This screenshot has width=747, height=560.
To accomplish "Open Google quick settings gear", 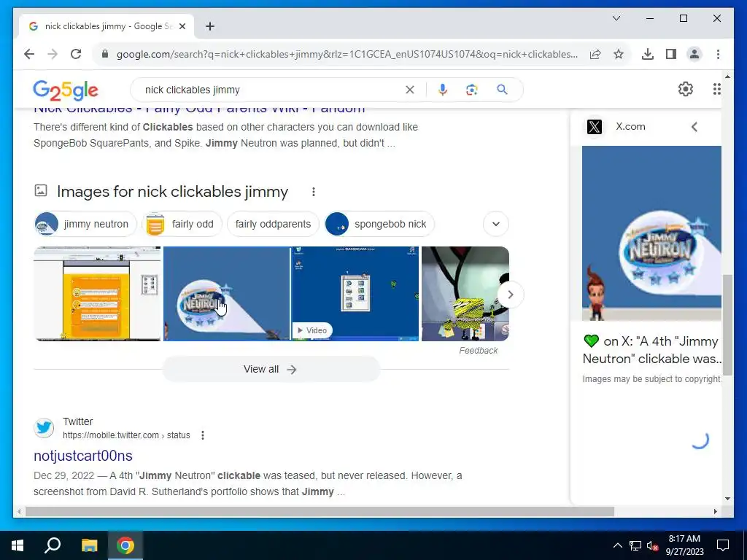I will coord(686,89).
